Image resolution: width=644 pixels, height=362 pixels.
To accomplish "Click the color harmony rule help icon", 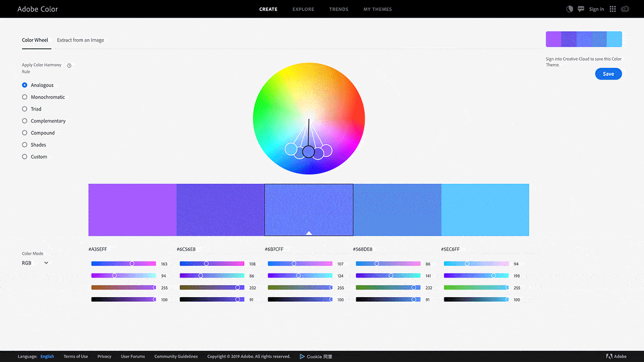I will pyautogui.click(x=69, y=65).
